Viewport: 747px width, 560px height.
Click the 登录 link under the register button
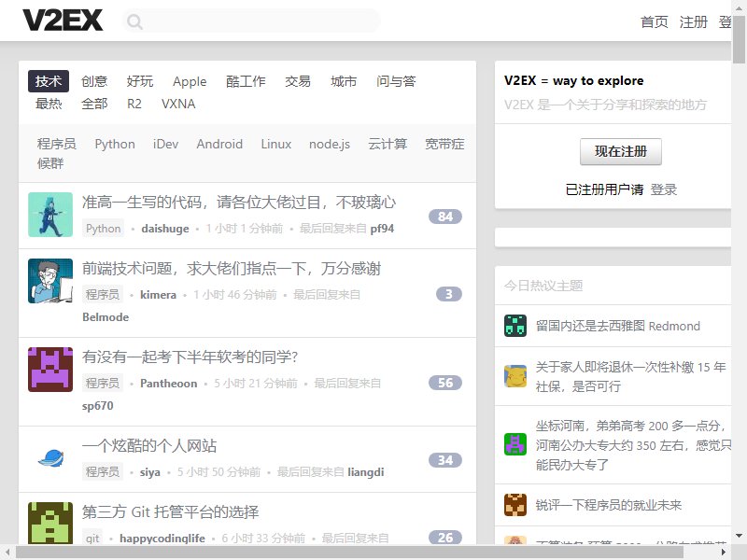click(x=664, y=189)
